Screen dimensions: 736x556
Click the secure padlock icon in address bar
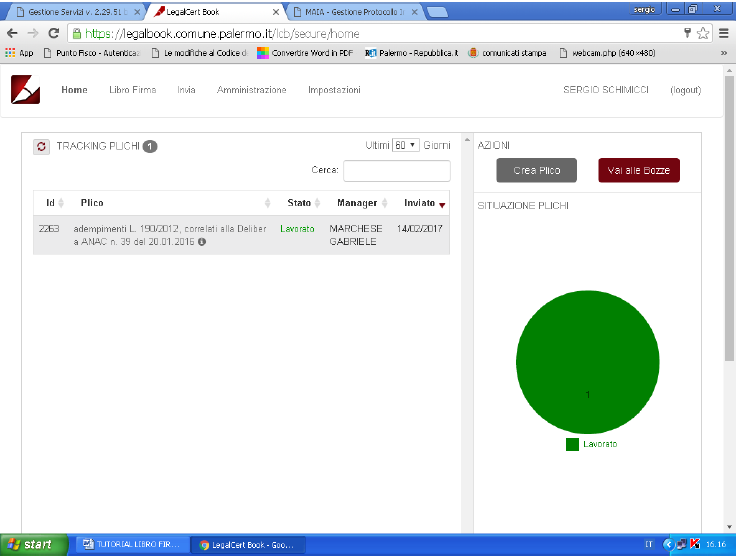(77, 33)
